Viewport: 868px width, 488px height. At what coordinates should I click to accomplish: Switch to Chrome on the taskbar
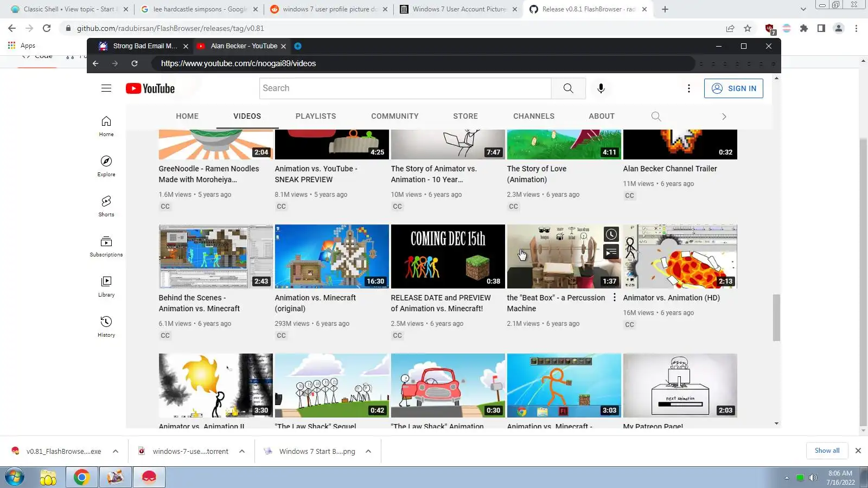(x=81, y=477)
